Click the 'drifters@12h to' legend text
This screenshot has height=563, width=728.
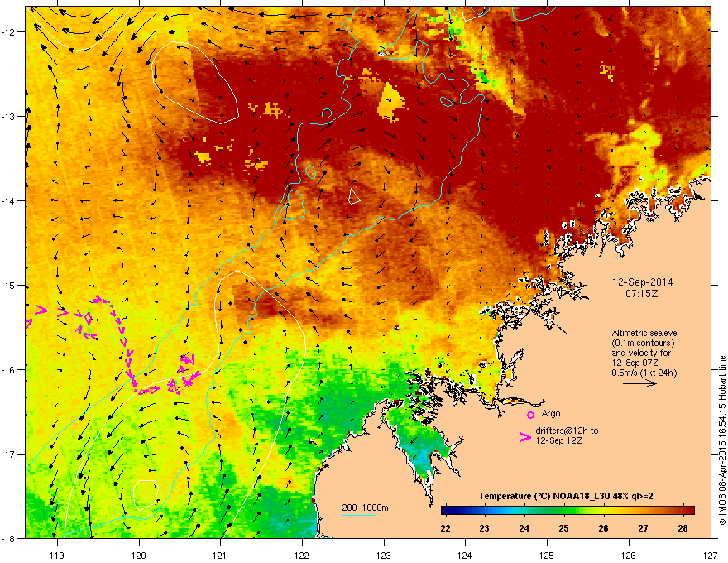pyautogui.click(x=567, y=431)
